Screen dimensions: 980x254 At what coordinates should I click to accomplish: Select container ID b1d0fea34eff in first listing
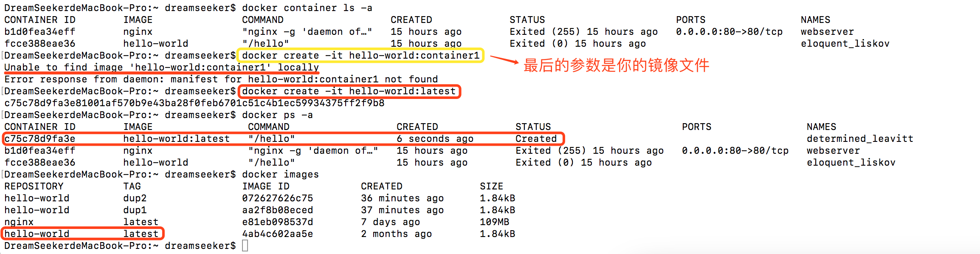coord(40,31)
